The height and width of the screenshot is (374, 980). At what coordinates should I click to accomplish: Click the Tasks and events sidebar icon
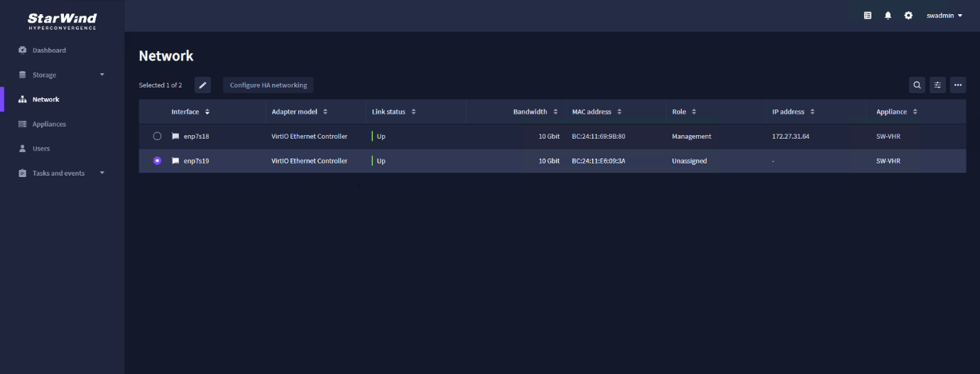point(23,173)
